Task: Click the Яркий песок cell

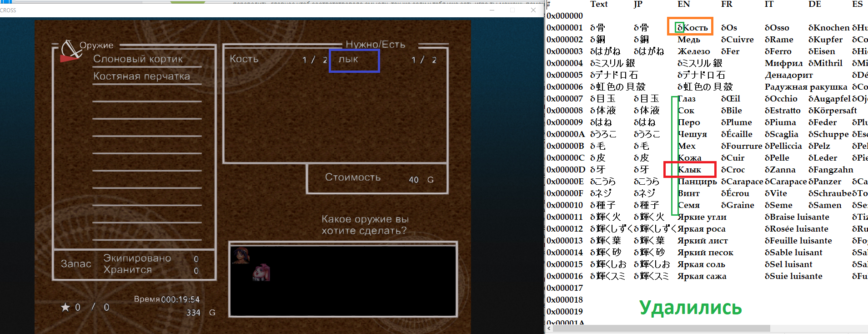Action: click(x=706, y=253)
